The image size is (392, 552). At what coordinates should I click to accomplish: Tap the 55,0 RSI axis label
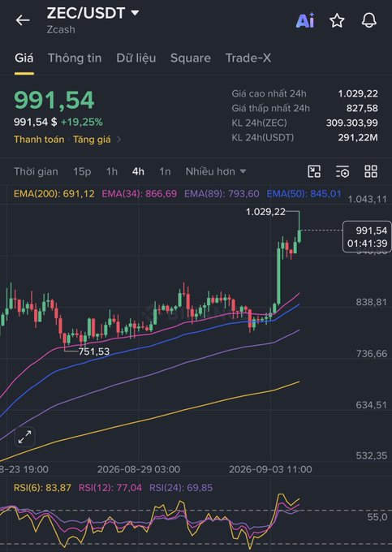click(x=377, y=517)
